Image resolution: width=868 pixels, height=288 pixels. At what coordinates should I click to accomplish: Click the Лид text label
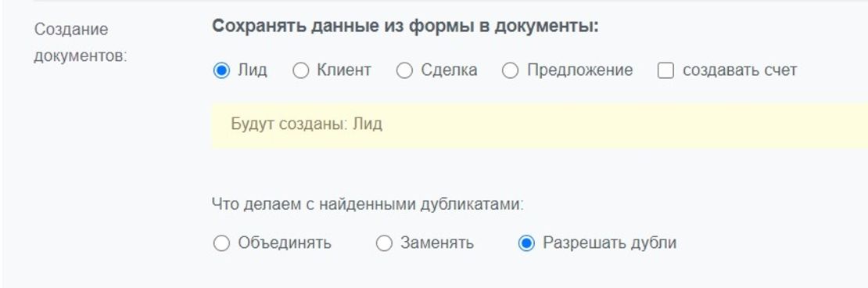point(253,71)
